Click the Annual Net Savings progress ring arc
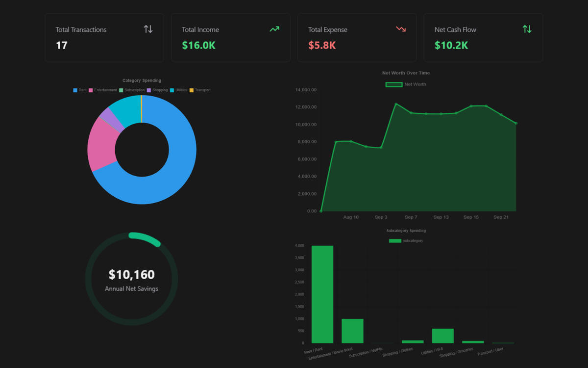588x368 pixels. 146,238
